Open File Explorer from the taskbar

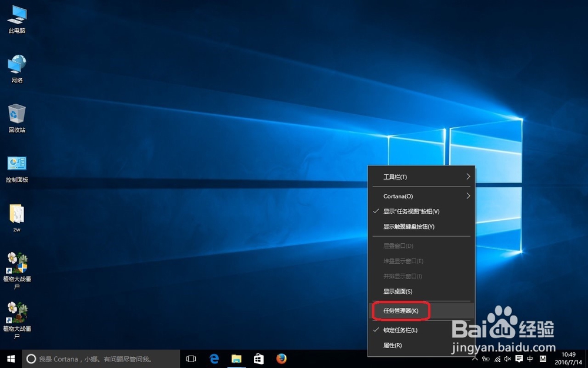pyautogui.click(x=236, y=359)
